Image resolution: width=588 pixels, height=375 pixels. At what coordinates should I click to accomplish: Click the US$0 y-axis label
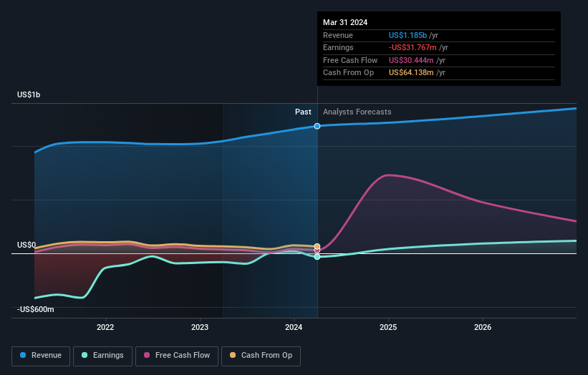point(26,245)
